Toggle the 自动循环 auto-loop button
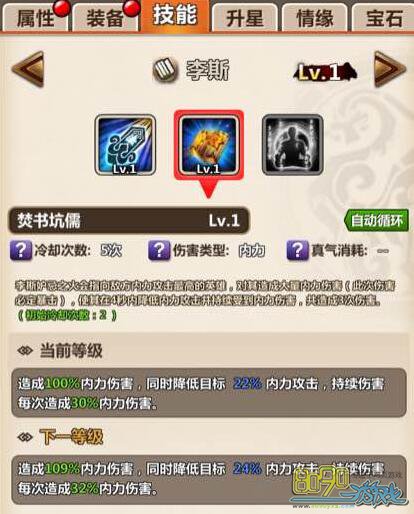 click(x=376, y=220)
